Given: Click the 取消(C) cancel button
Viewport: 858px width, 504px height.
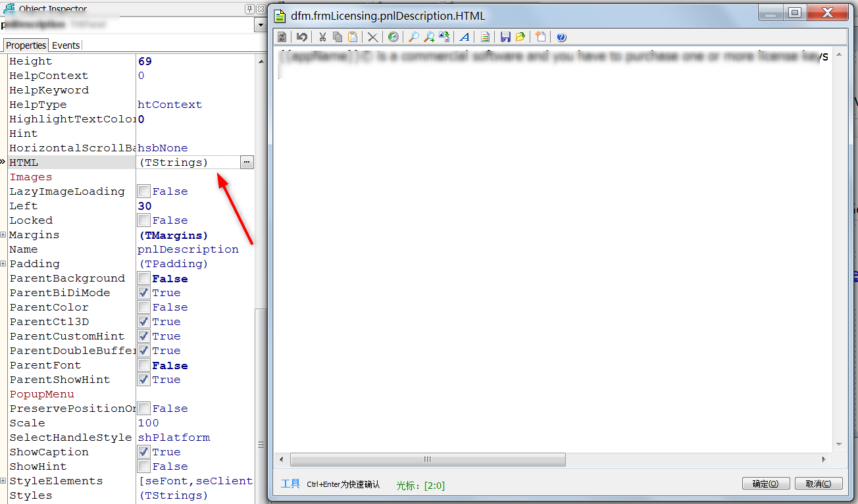Looking at the screenshot, I should click(x=818, y=484).
